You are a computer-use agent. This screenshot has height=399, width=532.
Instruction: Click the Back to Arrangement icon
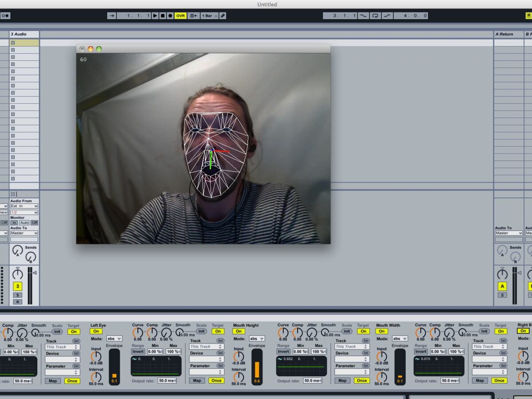tap(194, 16)
